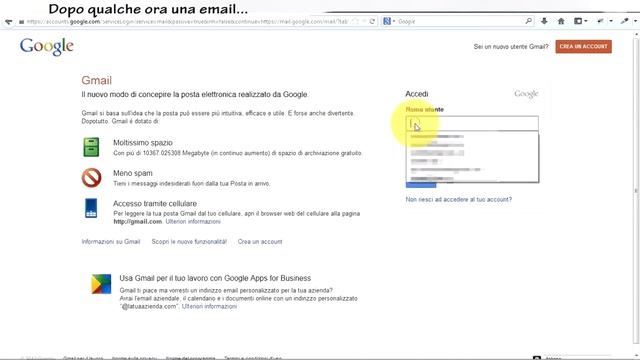Click the eyedropper add-on toolbar icon

click(x=624, y=21)
